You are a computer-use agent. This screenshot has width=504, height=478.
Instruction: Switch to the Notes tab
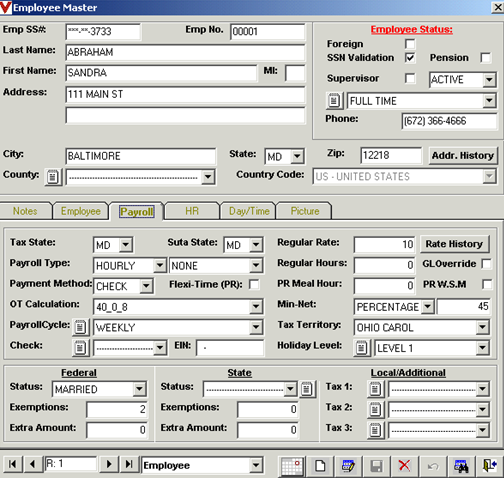click(25, 211)
